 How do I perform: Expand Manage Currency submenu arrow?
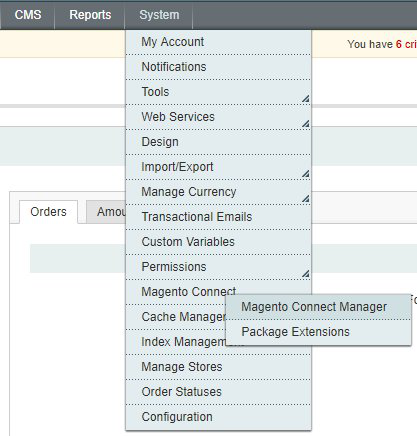click(305, 199)
